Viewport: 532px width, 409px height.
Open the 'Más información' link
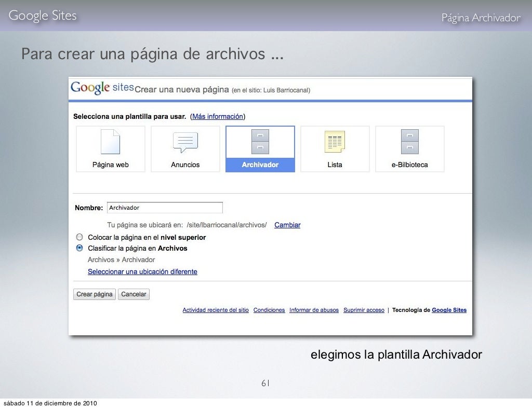218,117
